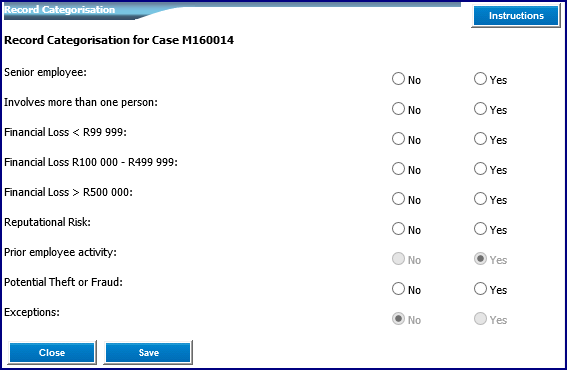Screen dimensions: 567x370
Task: Set Financial Loss < R99 999 to No
Action: pos(398,139)
